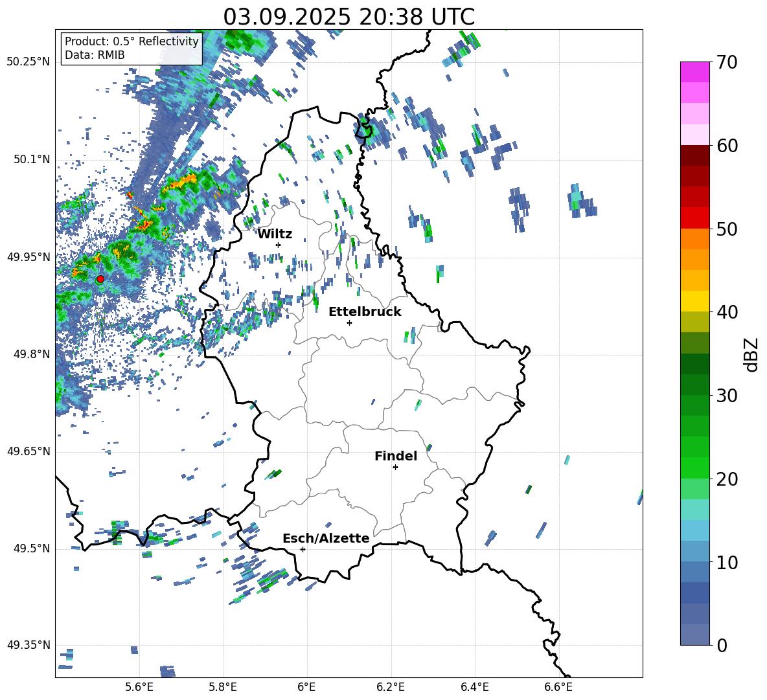This screenshot has width=767, height=700.
Task: Click the 40 dBZ colorbar label
Action: 727,312
